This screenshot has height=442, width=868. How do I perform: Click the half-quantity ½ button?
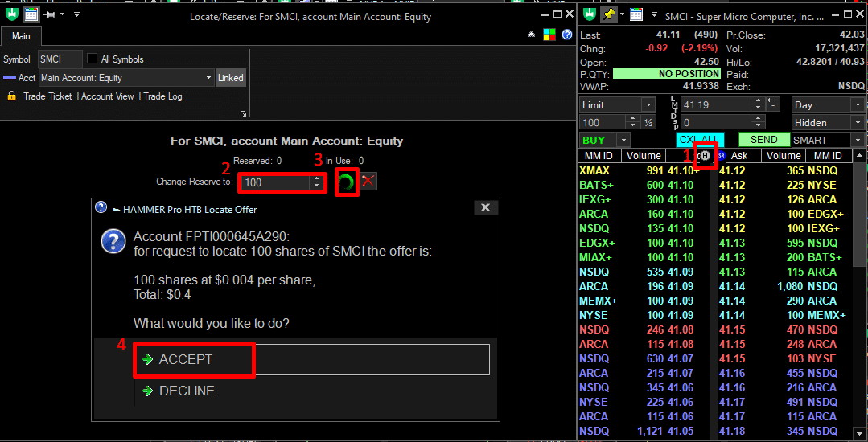[x=649, y=123]
